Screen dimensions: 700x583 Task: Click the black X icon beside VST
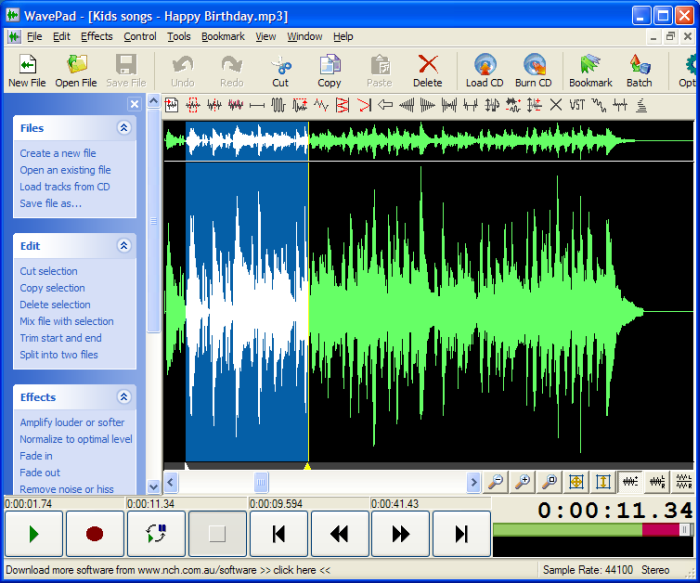[x=556, y=105]
